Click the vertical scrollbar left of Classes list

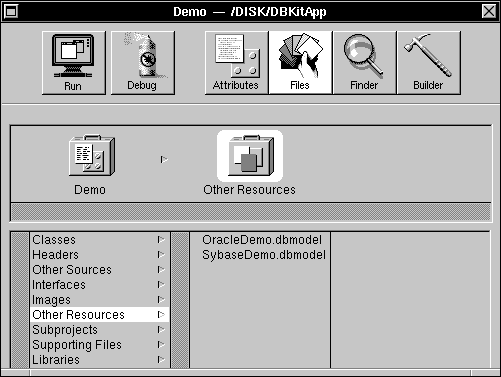20,300
